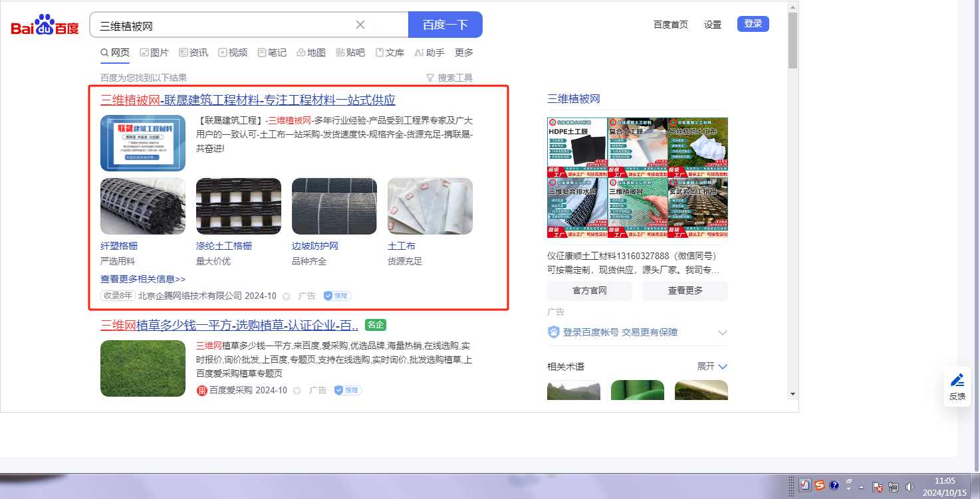This screenshot has height=499, width=980.
Task: Switch to the 视频 tab
Action: click(233, 52)
